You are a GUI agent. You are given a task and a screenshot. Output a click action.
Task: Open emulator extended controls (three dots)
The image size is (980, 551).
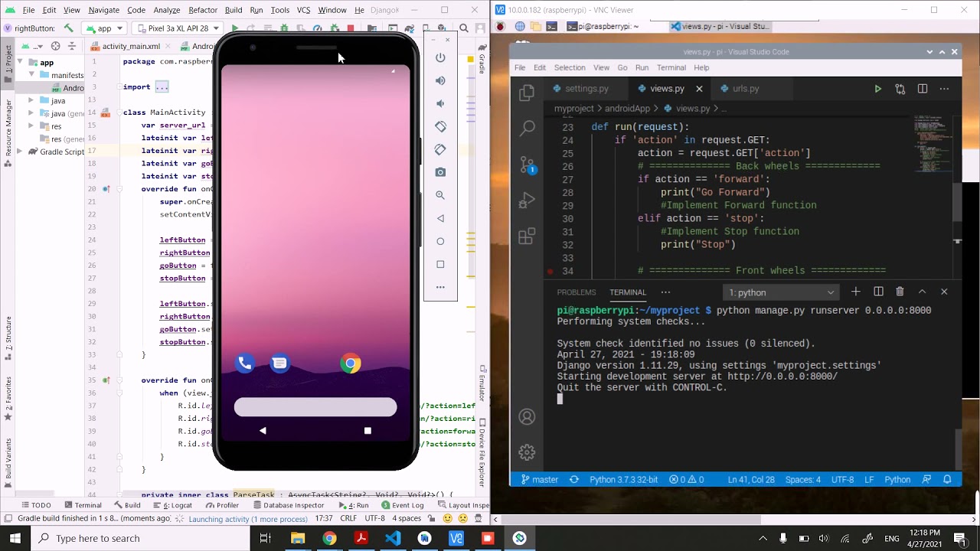click(440, 287)
